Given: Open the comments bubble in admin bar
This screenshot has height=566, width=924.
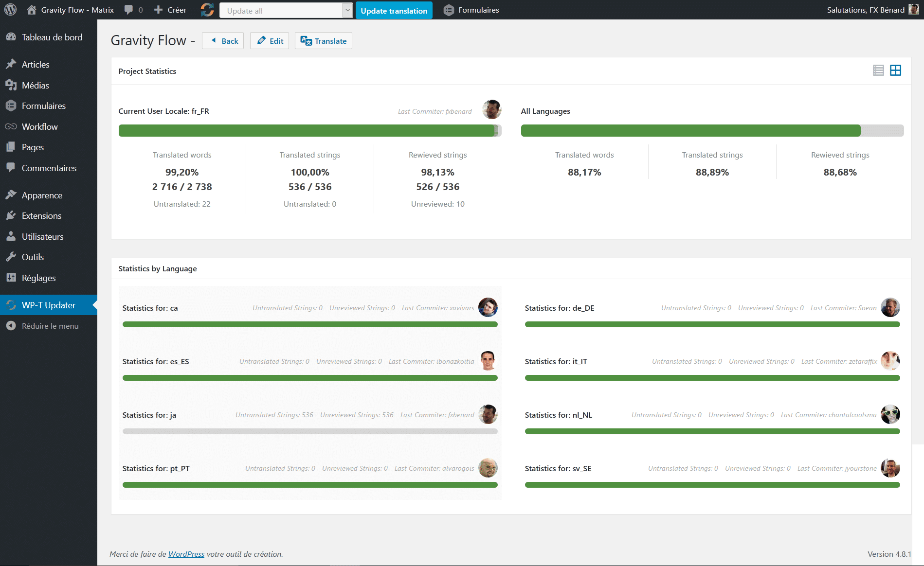Looking at the screenshot, I should [x=128, y=10].
